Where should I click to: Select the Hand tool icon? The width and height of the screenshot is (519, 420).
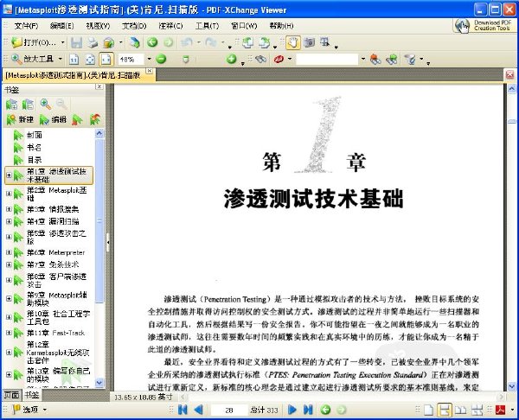293,42
